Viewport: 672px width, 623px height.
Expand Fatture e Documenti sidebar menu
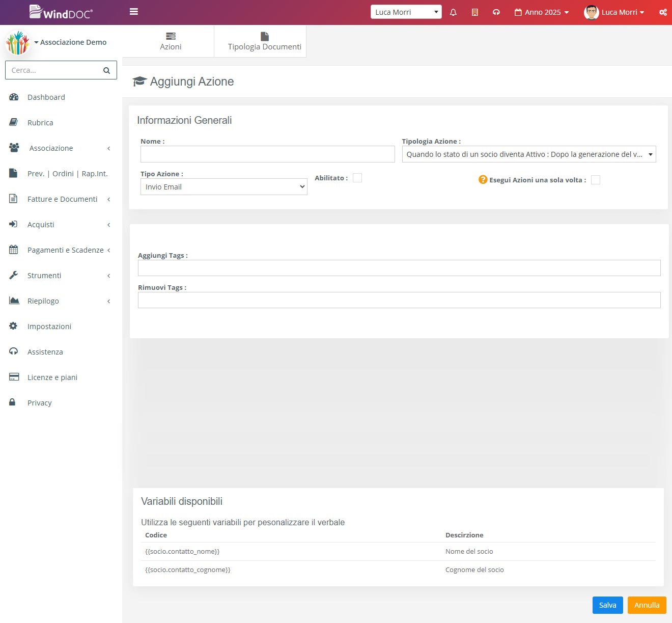pos(62,199)
